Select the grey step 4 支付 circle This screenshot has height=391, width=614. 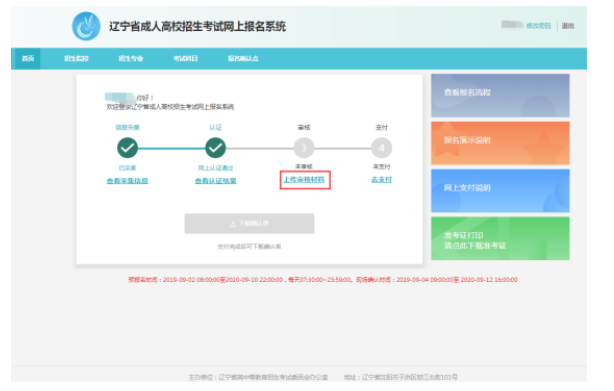(x=381, y=148)
